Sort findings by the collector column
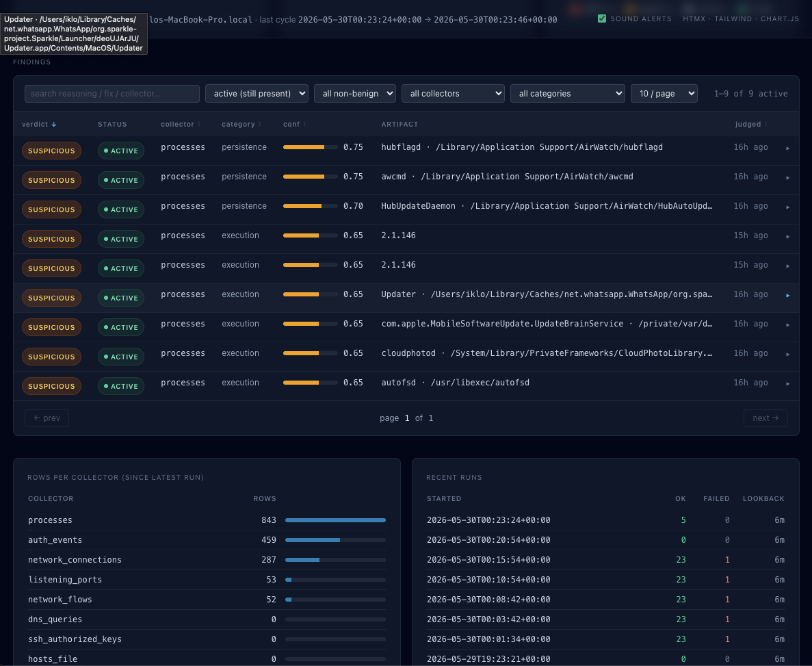 pos(181,125)
